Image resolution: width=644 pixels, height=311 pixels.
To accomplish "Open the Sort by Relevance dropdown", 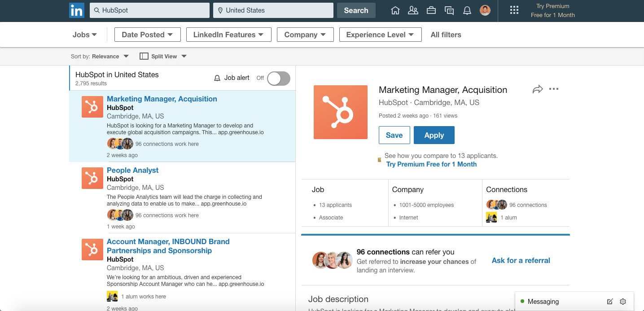I will (x=100, y=57).
